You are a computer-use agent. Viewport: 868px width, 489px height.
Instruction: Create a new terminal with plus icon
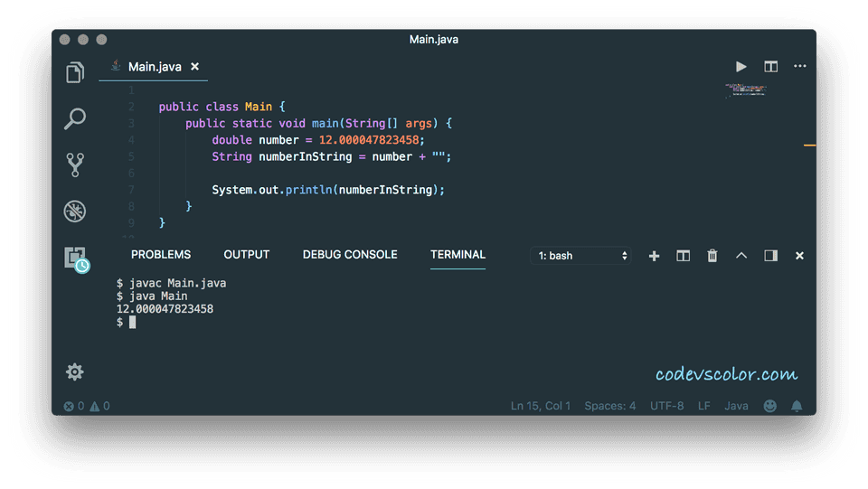pyautogui.click(x=654, y=256)
